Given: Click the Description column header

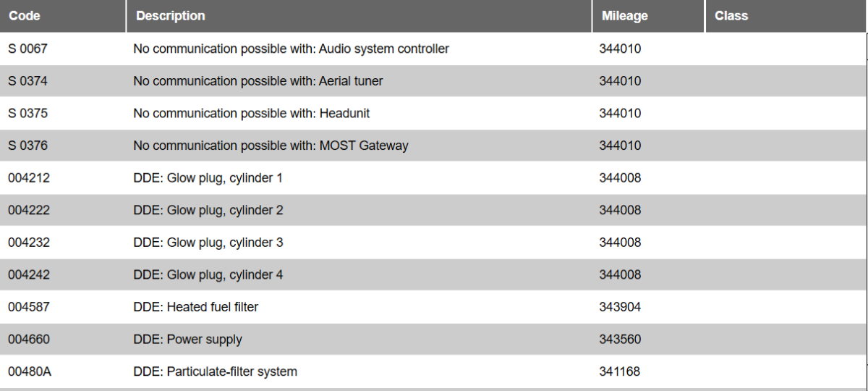Looking at the screenshot, I should pos(171,15).
